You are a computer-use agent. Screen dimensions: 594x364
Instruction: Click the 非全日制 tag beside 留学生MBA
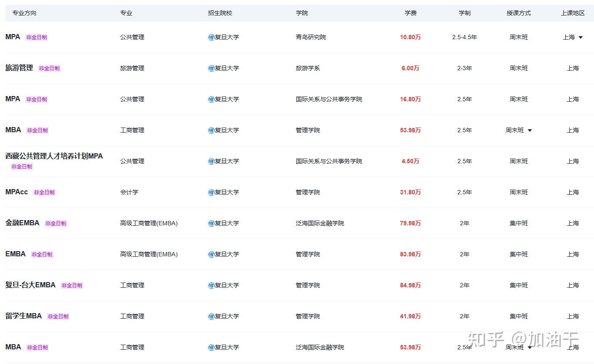pos(58,317)
